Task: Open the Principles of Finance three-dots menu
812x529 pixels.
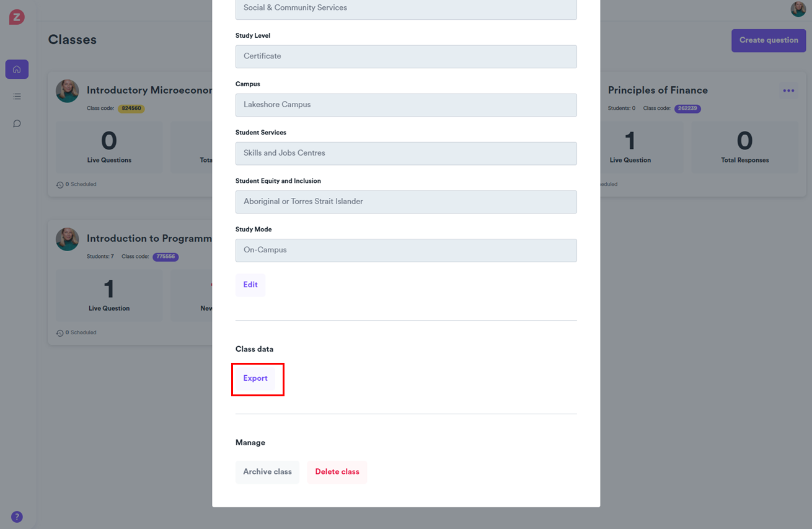Action: pyautogui.click(x=788, y=91)
